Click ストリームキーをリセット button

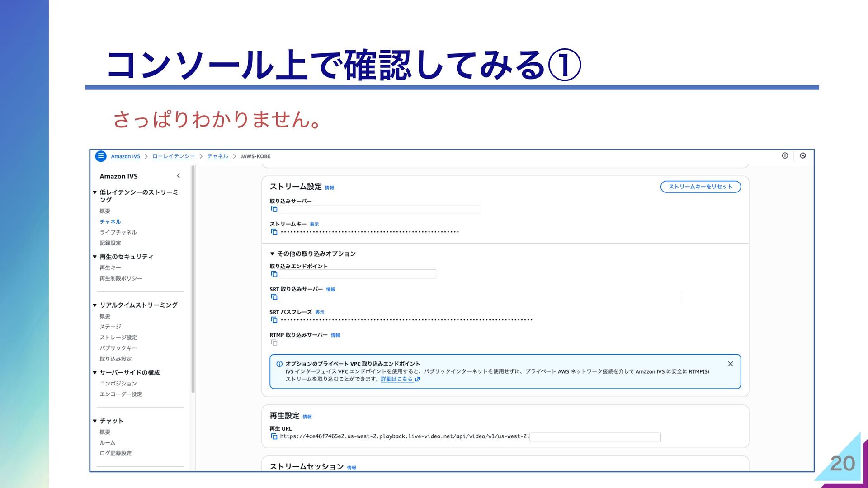click(x=700, y=187)
